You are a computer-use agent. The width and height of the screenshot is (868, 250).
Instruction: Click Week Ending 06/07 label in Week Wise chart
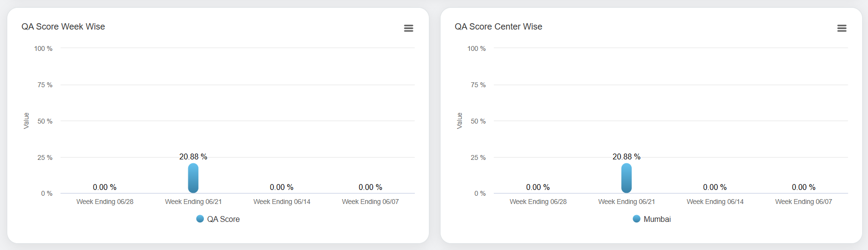[370, 202]
